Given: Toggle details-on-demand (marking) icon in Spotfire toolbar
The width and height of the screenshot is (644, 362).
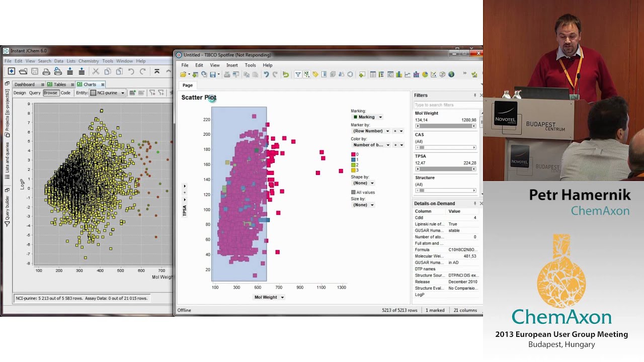Looking at the screenshot, I should [x=306, y=74].
